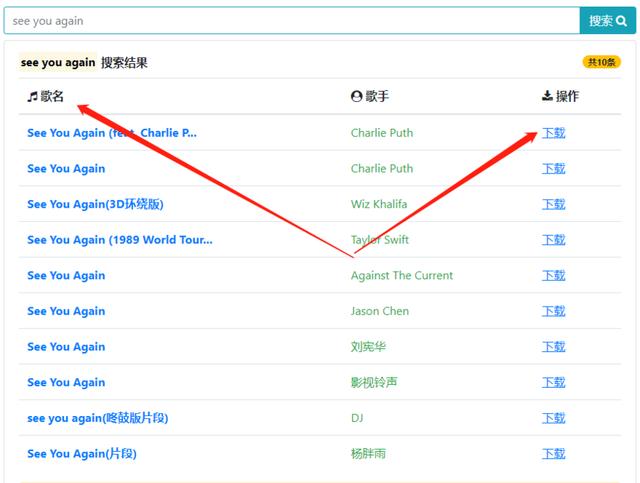Screen dimensions: 640x483
Task: Download the 3D环绕版 version
Action: click(x=553, y=204)
